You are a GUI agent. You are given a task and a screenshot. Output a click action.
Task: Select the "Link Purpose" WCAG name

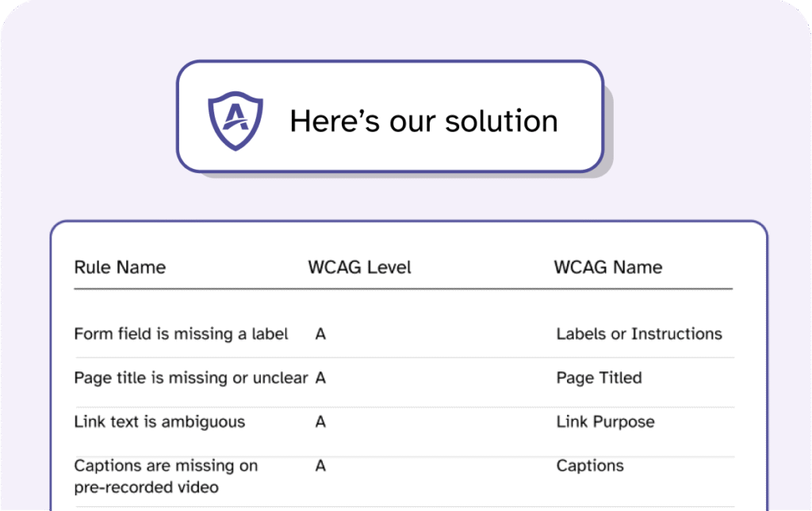pyautogui.click(x=605, y=421)
